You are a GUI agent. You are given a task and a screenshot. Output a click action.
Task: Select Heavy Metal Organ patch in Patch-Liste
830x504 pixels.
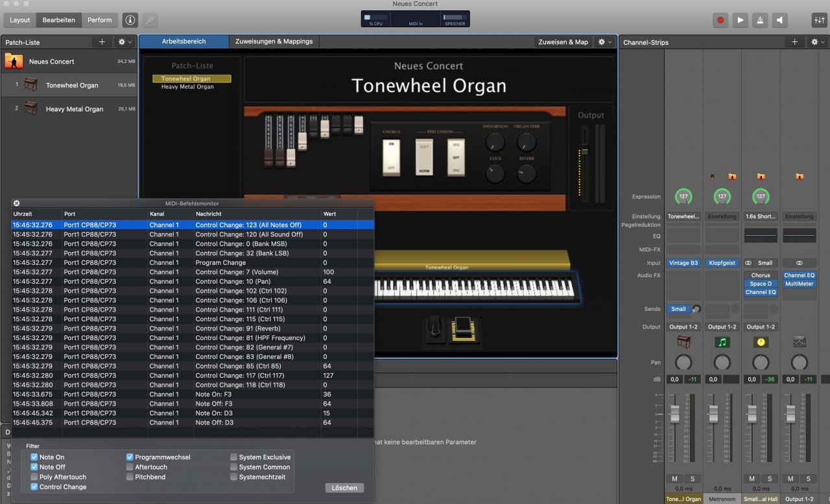click(69, 109)
